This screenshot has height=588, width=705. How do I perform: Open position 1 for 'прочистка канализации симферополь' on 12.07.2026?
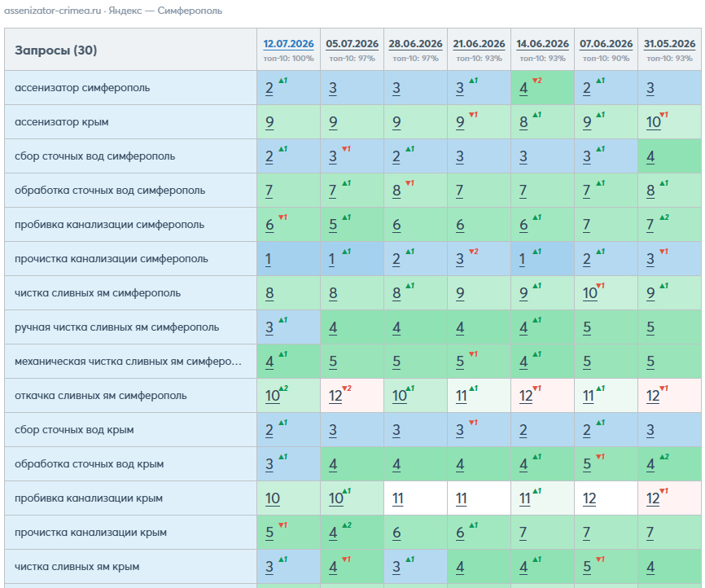[x=268, y=259]
